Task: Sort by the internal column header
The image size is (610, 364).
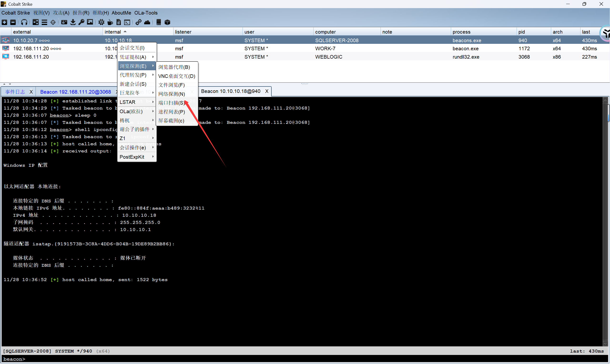Action: 113,32
